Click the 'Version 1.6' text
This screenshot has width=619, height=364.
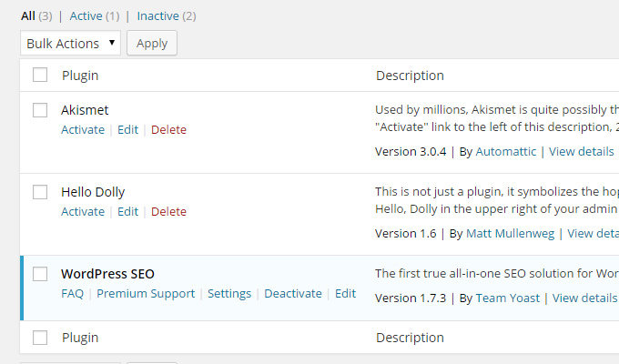(405, 234)
